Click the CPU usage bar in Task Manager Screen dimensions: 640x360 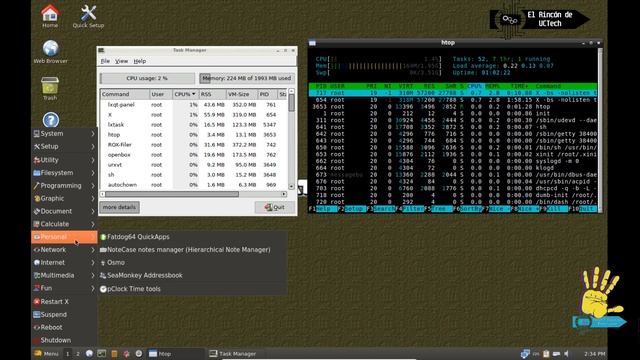point(147,78)
